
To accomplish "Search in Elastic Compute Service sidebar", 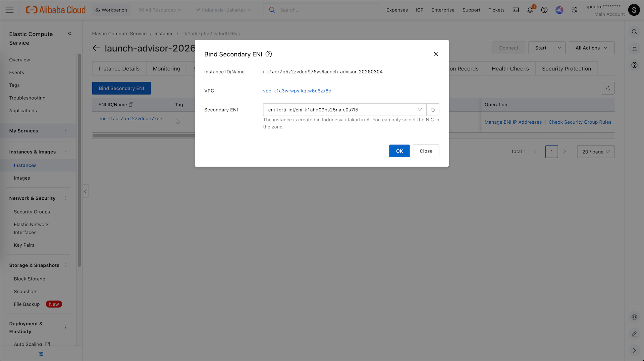I will 70,34.
